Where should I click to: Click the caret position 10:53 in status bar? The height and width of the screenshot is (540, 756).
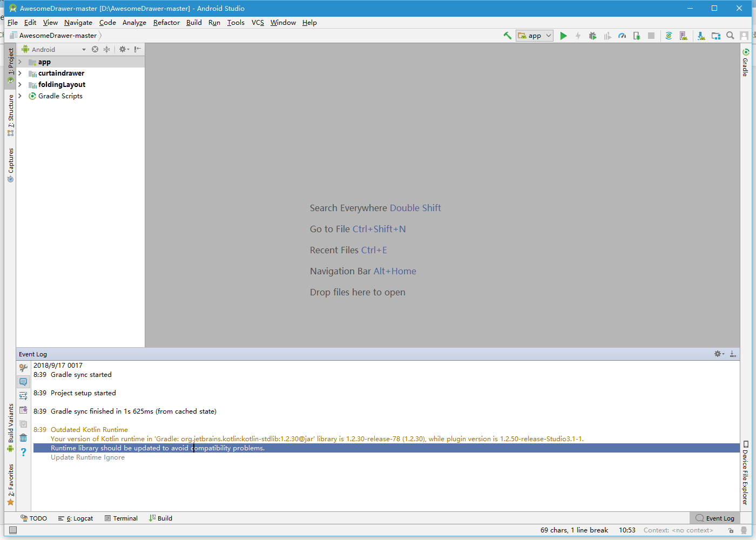point(627,530)
